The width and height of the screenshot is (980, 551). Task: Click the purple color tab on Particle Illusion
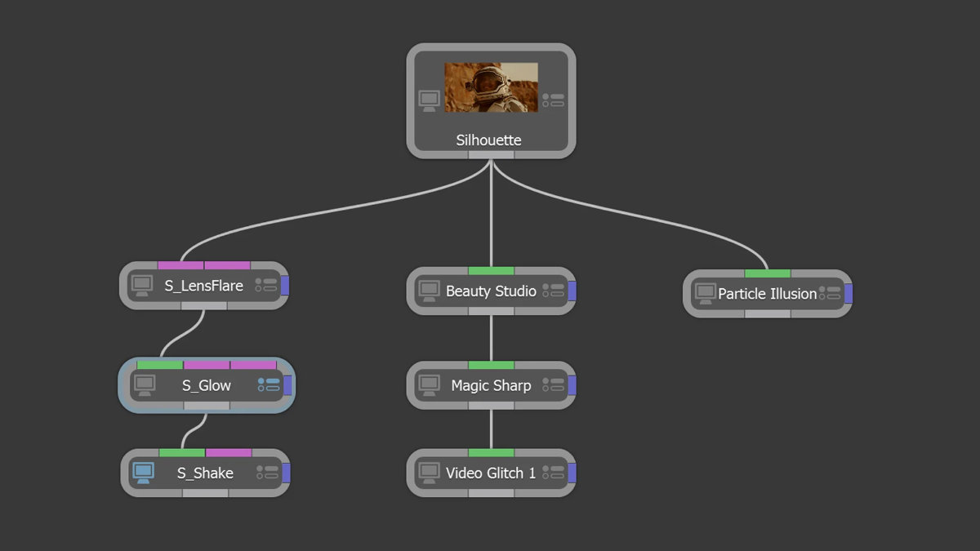[x=849, y=293]
